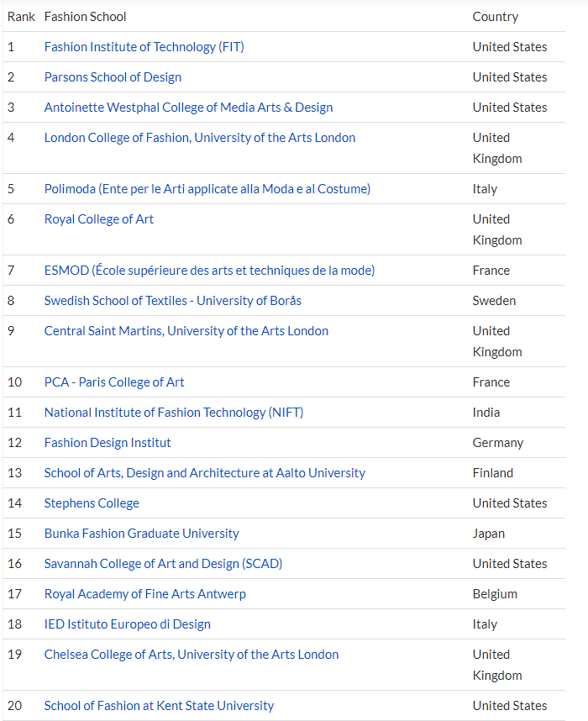Open the Fashion Institute of Technology (FIT) link
The image size is (588, 721).
[144, 47]
